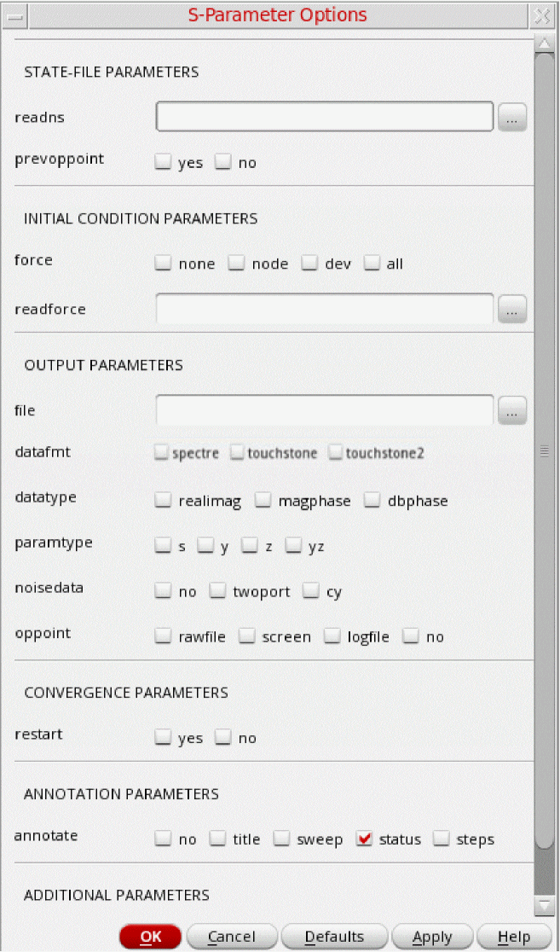Tick the twoport noisedata checkbox
The image size is (560, 952).
217,591
